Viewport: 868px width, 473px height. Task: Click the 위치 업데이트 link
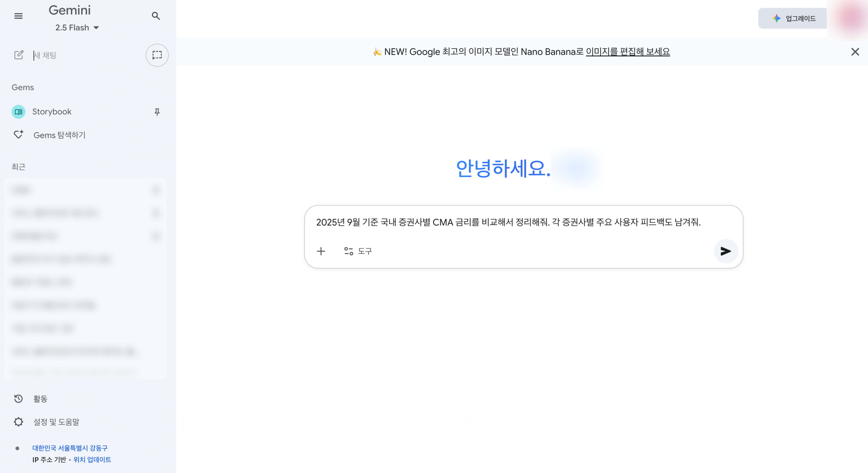[92, 460]
